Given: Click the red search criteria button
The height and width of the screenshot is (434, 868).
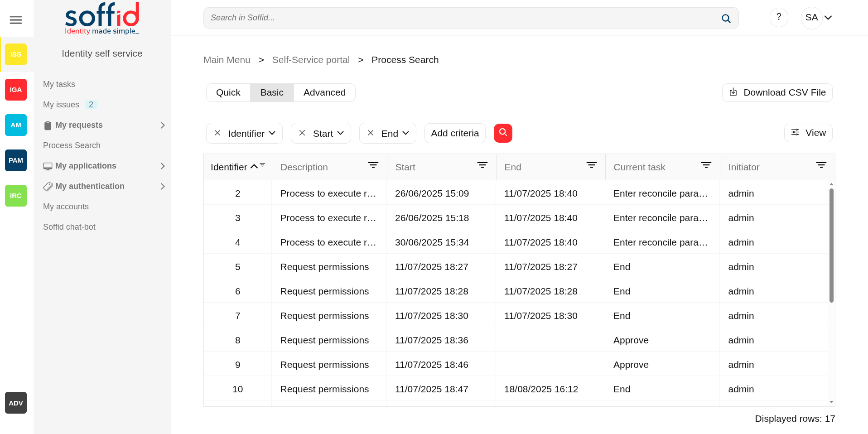Looking at the screenshot, I should point(503,133).
